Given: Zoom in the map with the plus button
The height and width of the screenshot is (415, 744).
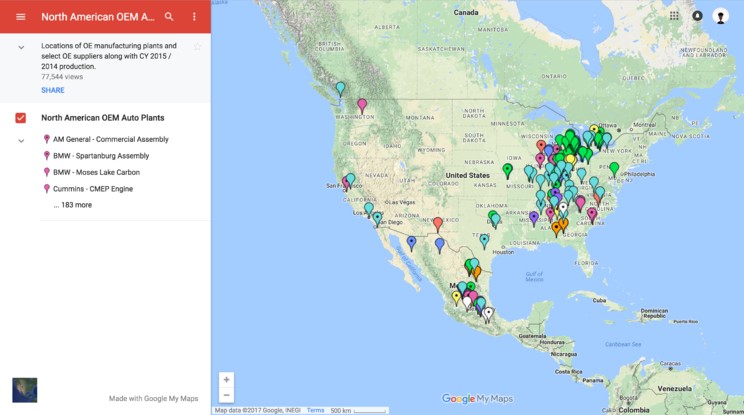Looking at the screenshot, I should [226, 379].
